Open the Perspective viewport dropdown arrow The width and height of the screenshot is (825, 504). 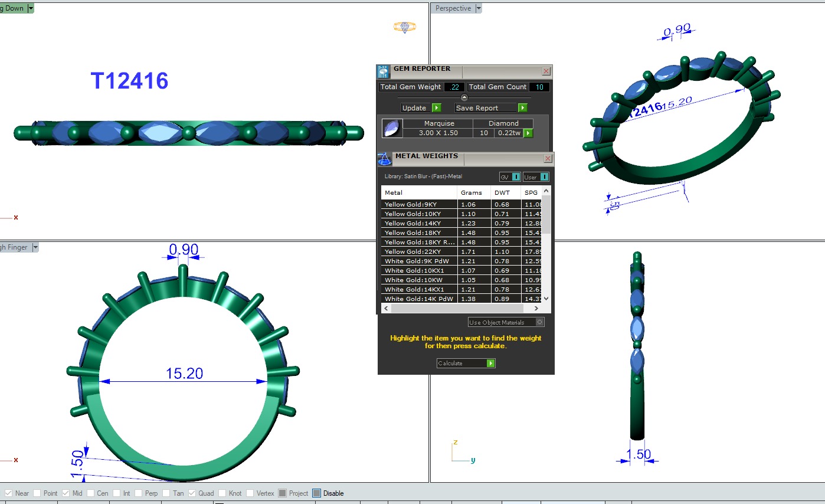[x=479, y=8]
